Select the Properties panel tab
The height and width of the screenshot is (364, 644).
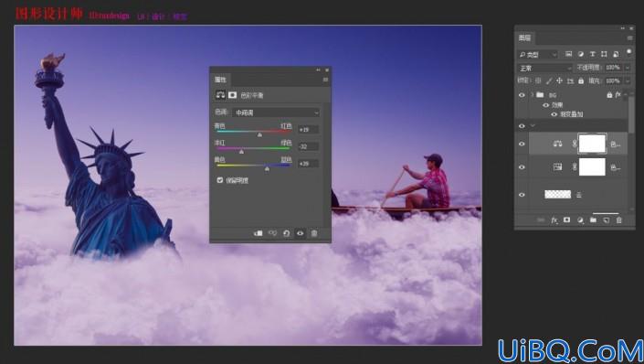point(220,80)
